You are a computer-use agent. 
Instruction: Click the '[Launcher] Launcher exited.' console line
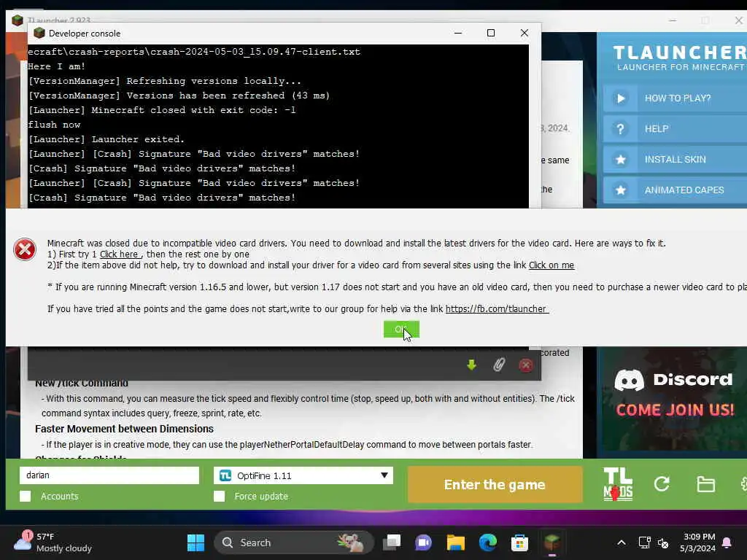tap(107, 139)
